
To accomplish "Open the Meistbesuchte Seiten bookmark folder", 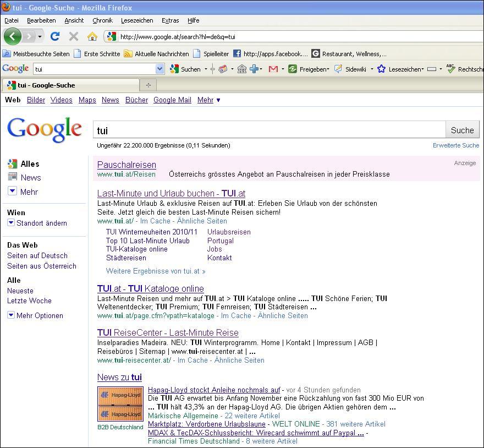I will click(36, 54).
